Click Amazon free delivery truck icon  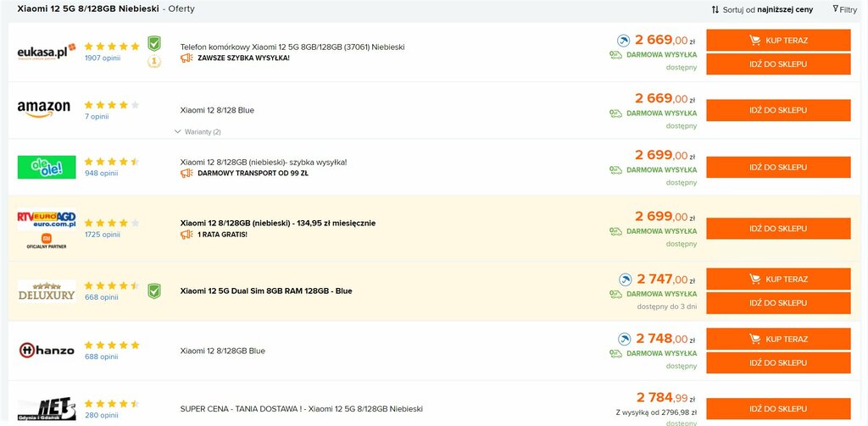[x=615, y=113]
